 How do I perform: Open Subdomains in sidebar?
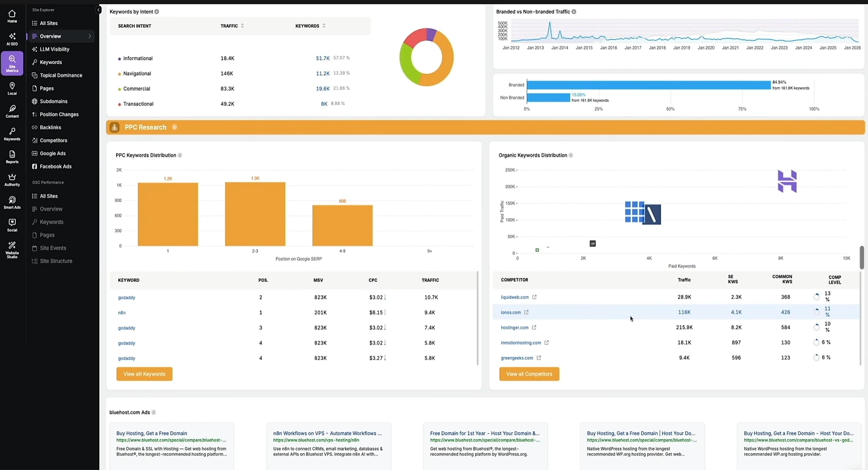click(x=53, y=101)
